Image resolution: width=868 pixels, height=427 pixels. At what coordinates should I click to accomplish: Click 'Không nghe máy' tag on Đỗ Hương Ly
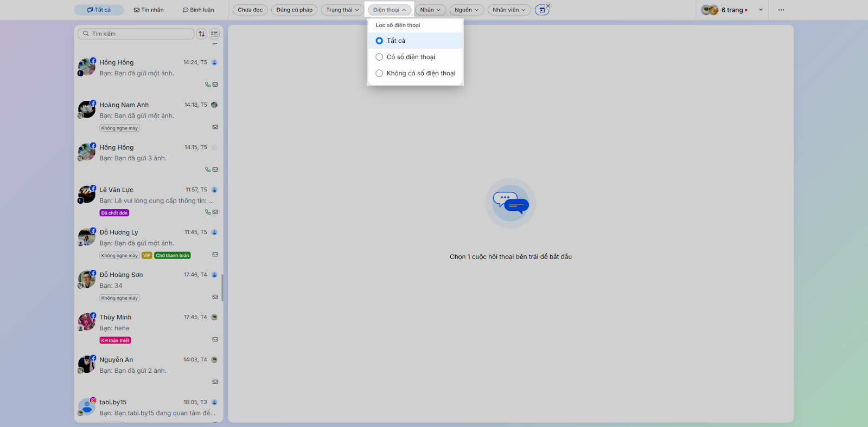click(119, 255)
